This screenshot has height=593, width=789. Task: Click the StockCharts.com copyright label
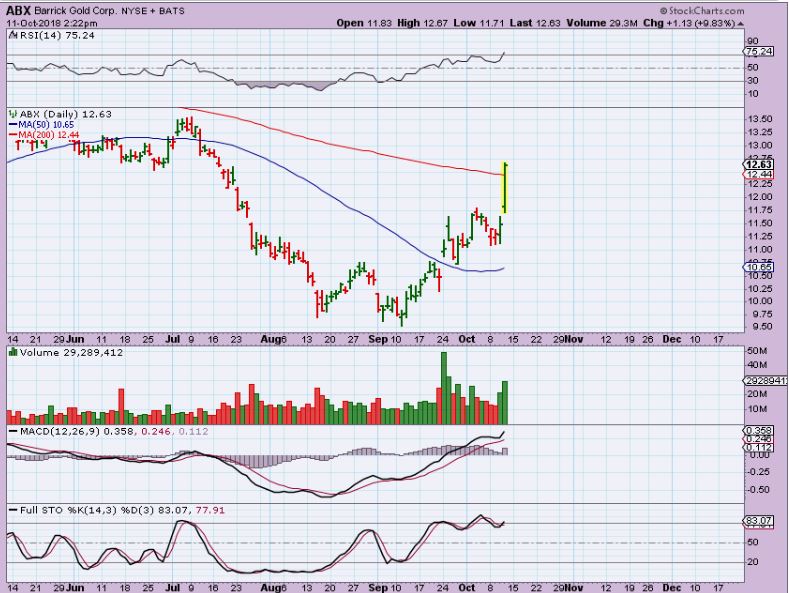tap(702, 11)
